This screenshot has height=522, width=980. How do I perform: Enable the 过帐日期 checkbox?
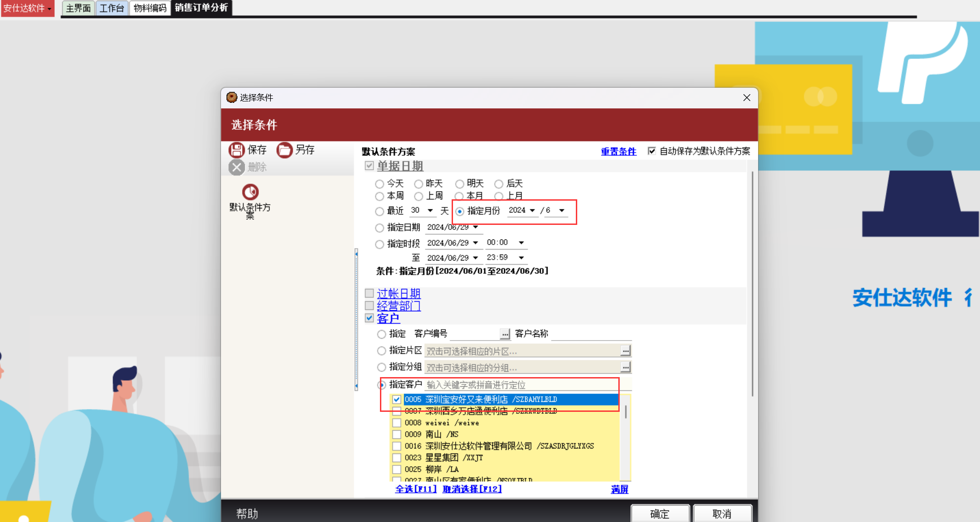point(369,293)
